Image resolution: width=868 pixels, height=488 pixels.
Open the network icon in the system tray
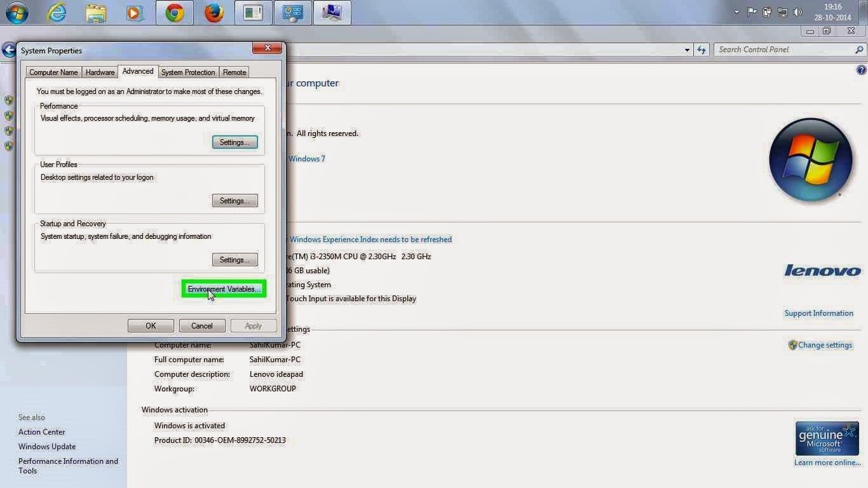783,11
